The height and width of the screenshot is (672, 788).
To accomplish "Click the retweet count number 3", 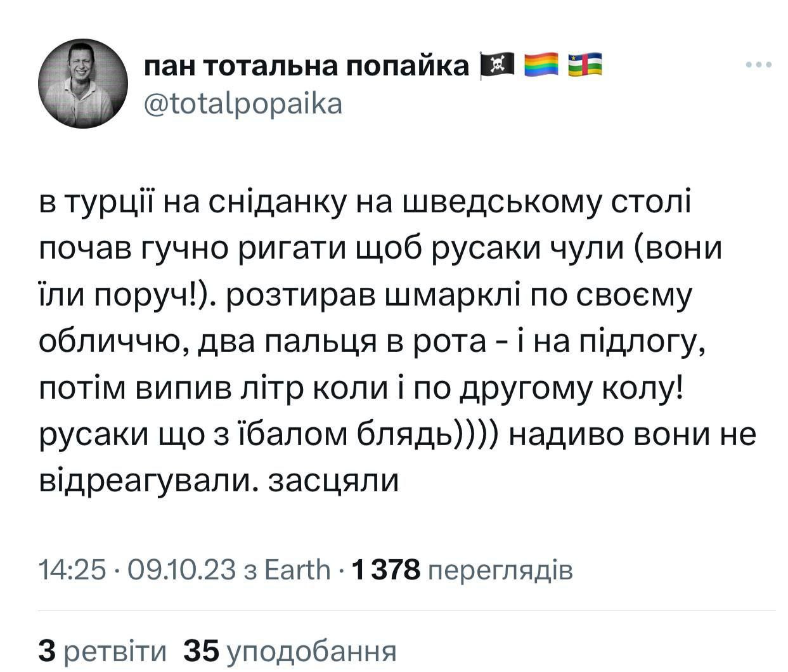I will coord(48,650).
